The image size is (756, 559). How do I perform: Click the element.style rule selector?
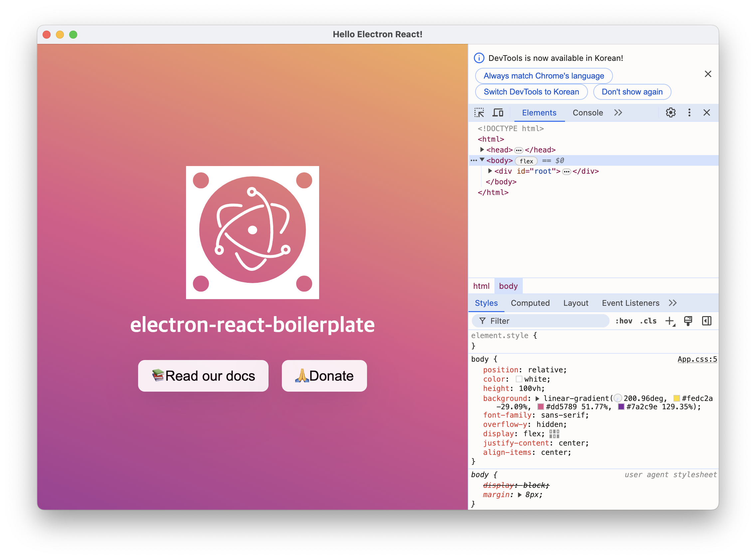click(x=499, y=336)
